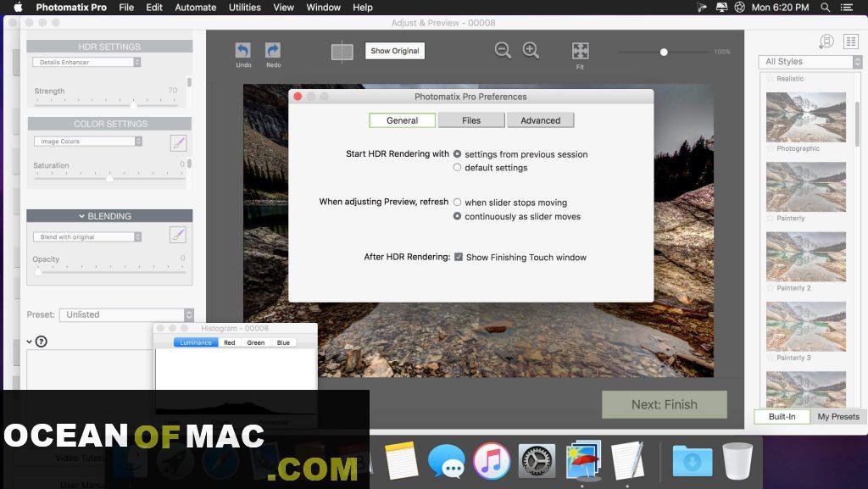Collapse the Blending section header

109,216
